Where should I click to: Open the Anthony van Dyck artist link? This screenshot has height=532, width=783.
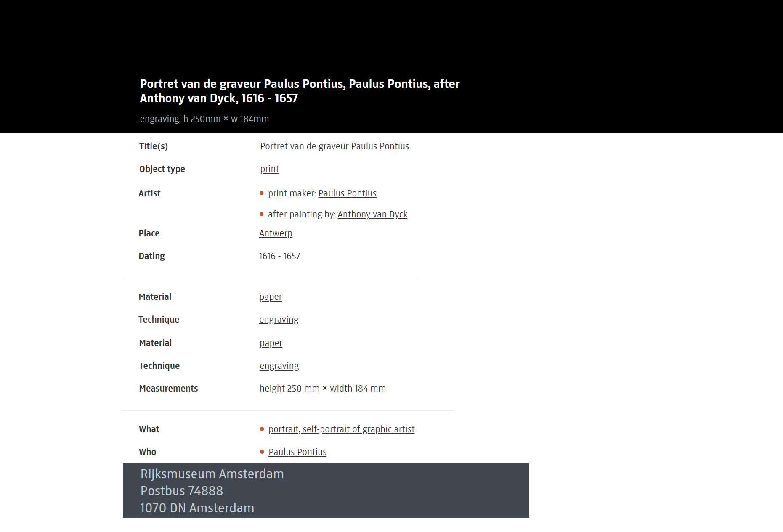click(x=372, y=214)
